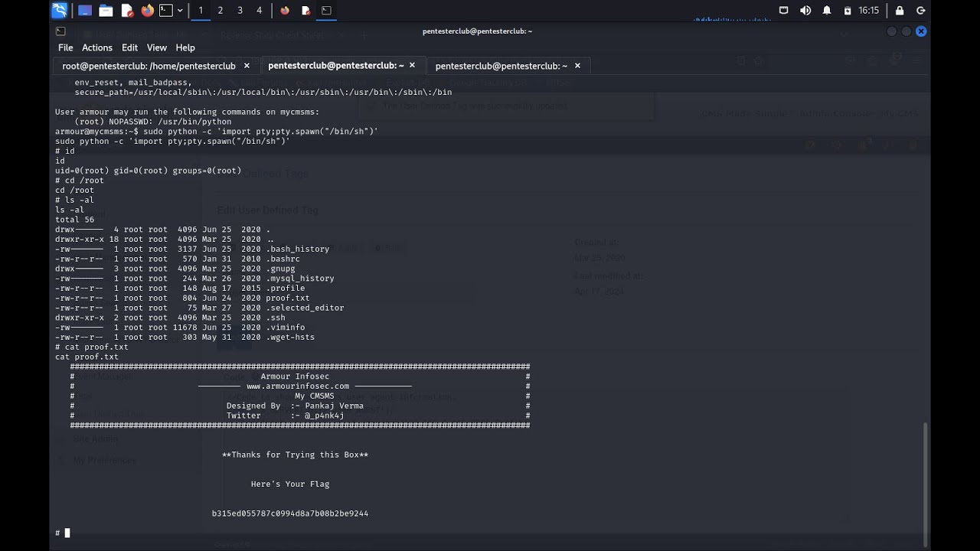The height and width of the screenshot is (551, 980).
Task: Click '(root) NOPASSWD: /usr/bin/python' line
Action: point(153,122)
